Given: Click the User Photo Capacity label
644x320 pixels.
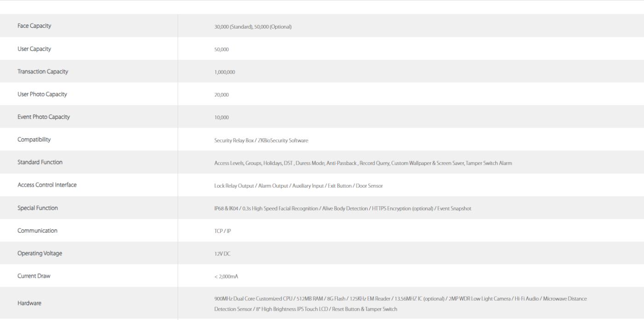Looking at the screenshot, I should click(42, 94).
